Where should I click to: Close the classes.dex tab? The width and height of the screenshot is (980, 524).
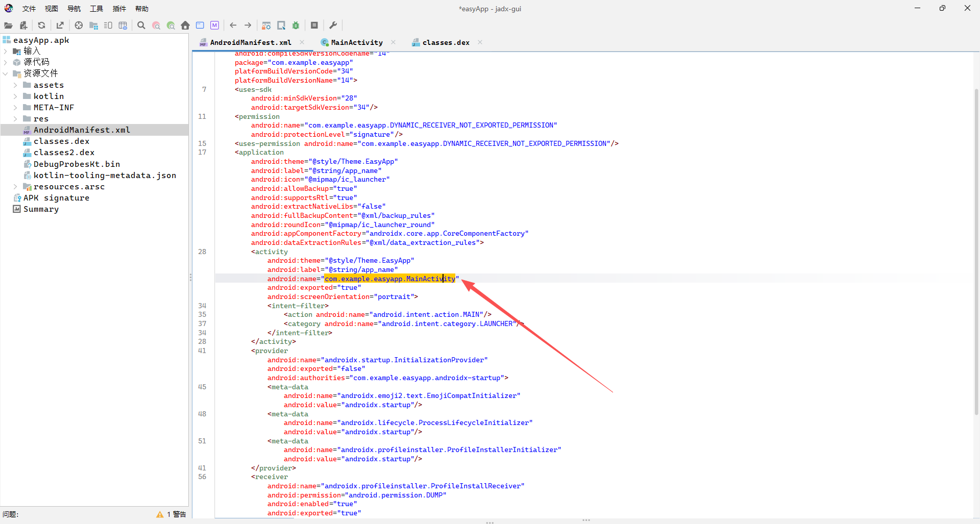pos(480,42)
